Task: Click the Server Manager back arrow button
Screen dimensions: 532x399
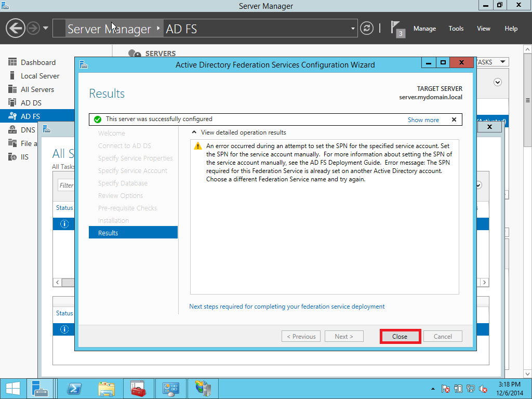Action: [x=15, y=28]
